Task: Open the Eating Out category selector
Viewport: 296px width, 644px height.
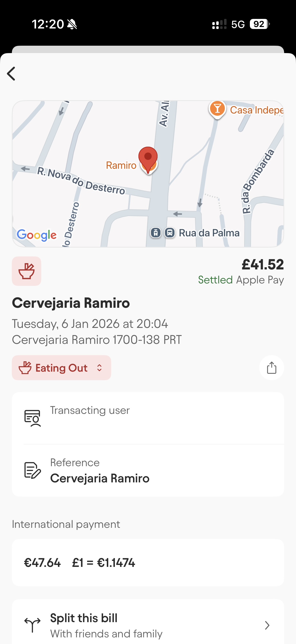Action: (61, 368)
